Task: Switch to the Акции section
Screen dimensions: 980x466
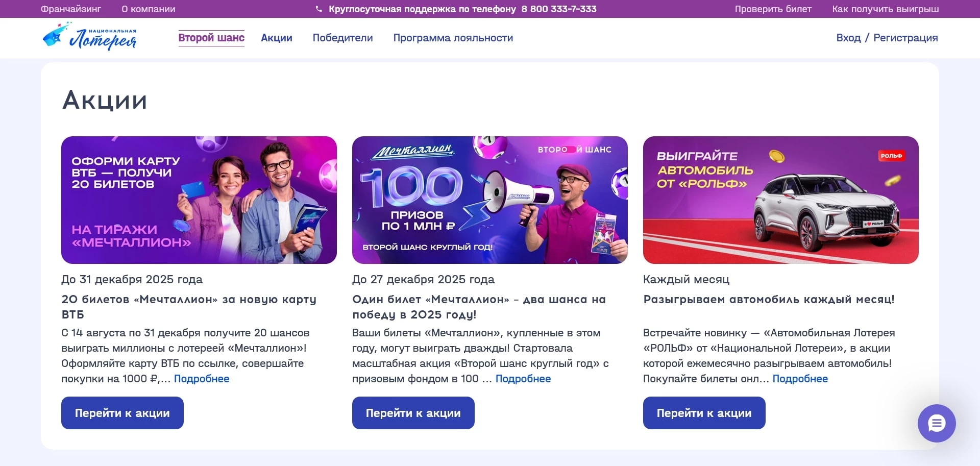Action: click(x=276, y=38)
